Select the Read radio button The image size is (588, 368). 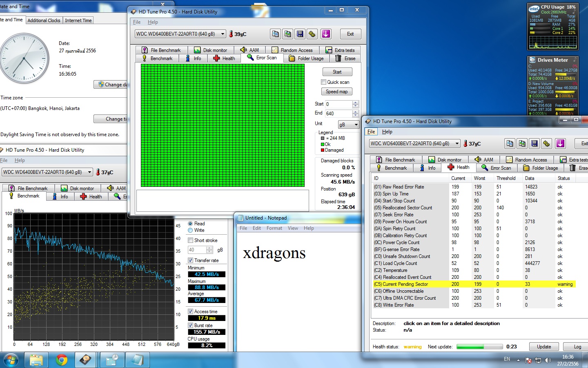pyautogui.click(x=190, y=224)
